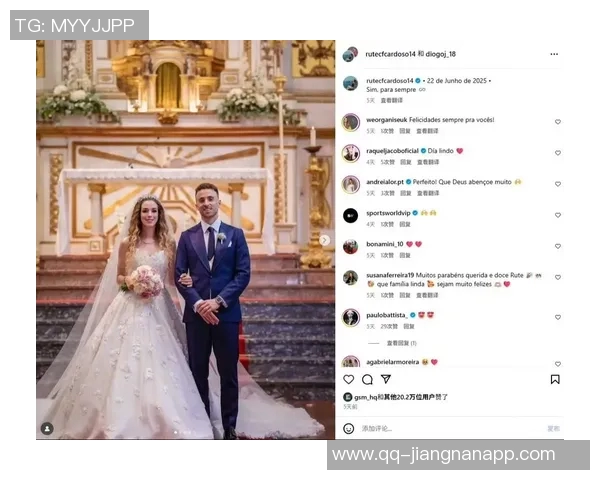Reply to the sportsworldvip comment
600x480 pixels.
(x=405, y=224)
